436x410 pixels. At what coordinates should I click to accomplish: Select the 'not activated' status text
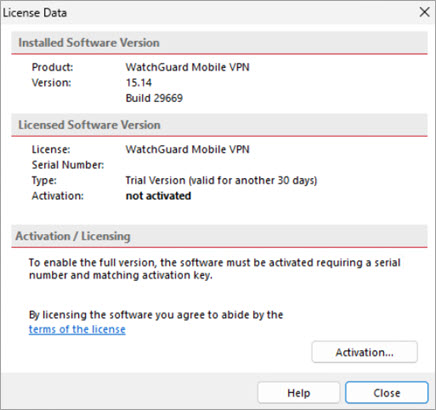click(158, 196)
